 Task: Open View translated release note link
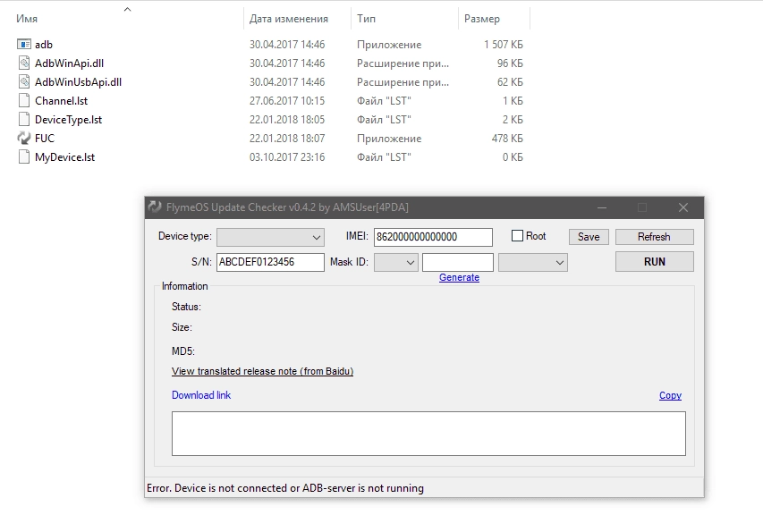click(262, 371)
